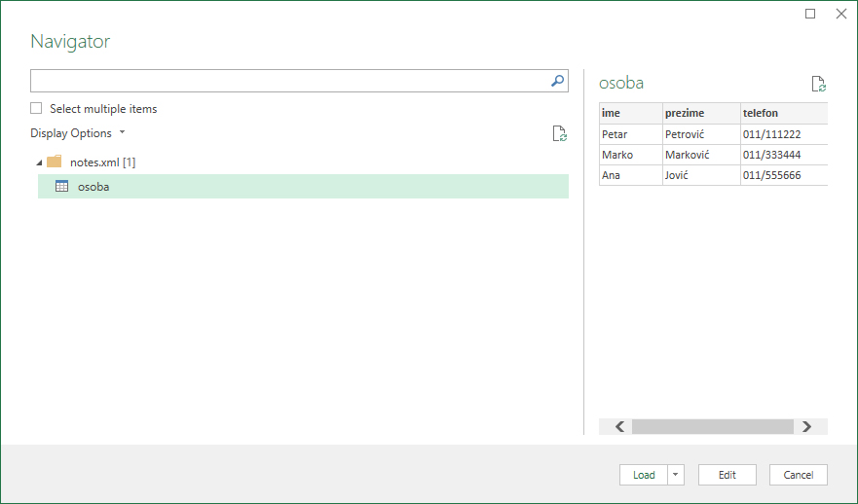The width and height of the screenshot is (858, 504).
Task: Maximize the Navigator window
Action: click(x=810, y=14)
